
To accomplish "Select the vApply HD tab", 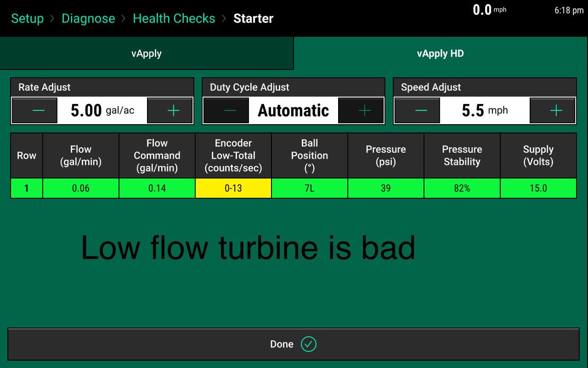I will (441, 53).
